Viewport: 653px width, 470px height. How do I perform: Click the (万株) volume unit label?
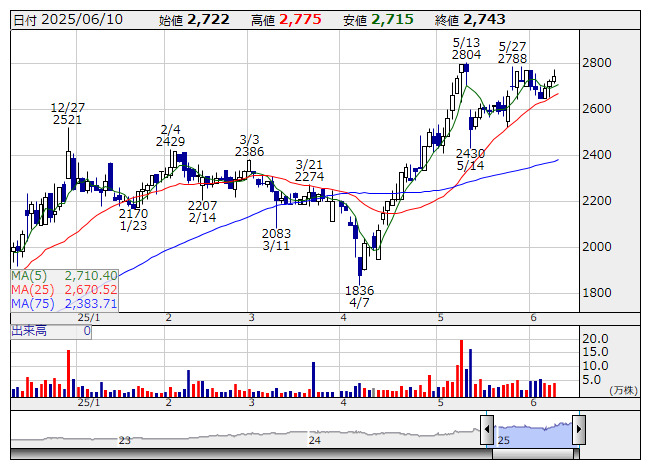623,390
